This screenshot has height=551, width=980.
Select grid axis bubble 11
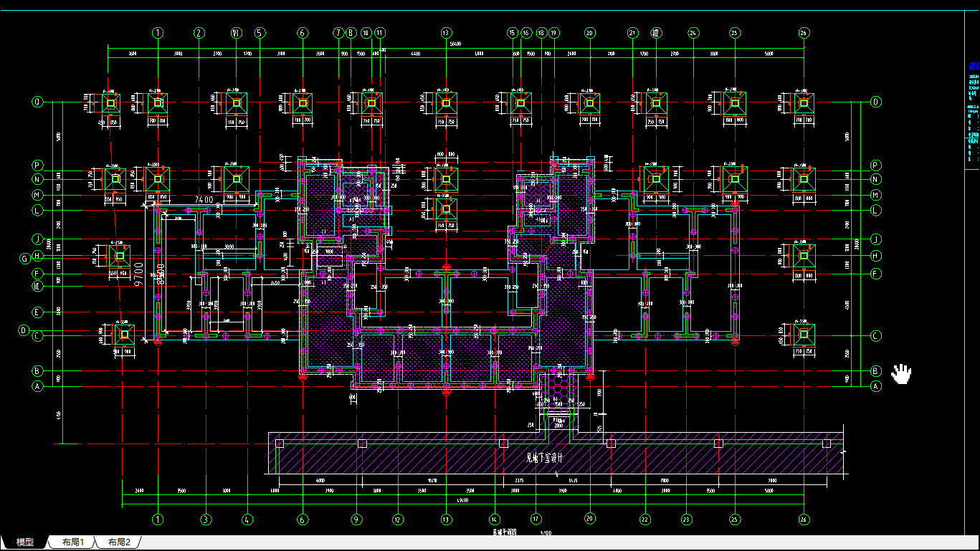pos(380,33)
